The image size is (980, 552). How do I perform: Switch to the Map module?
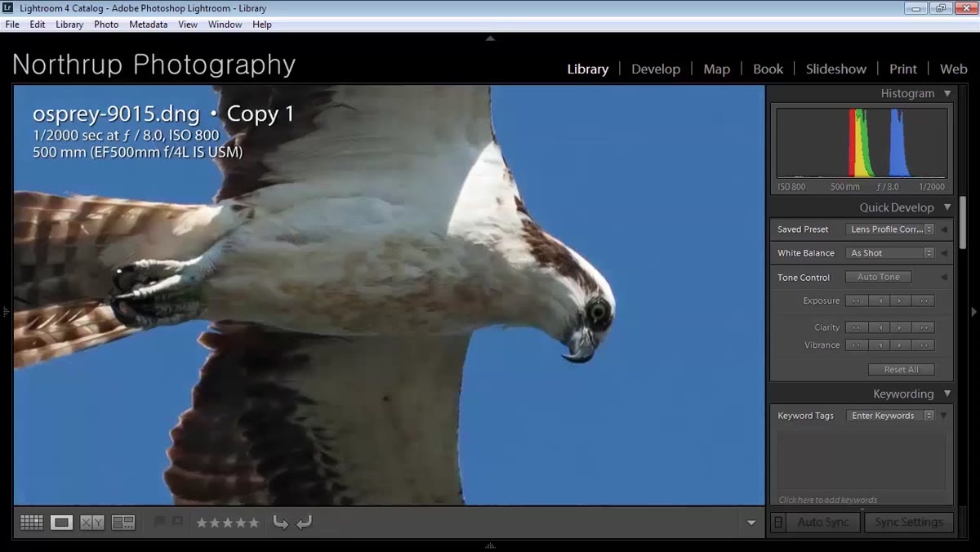716,69
